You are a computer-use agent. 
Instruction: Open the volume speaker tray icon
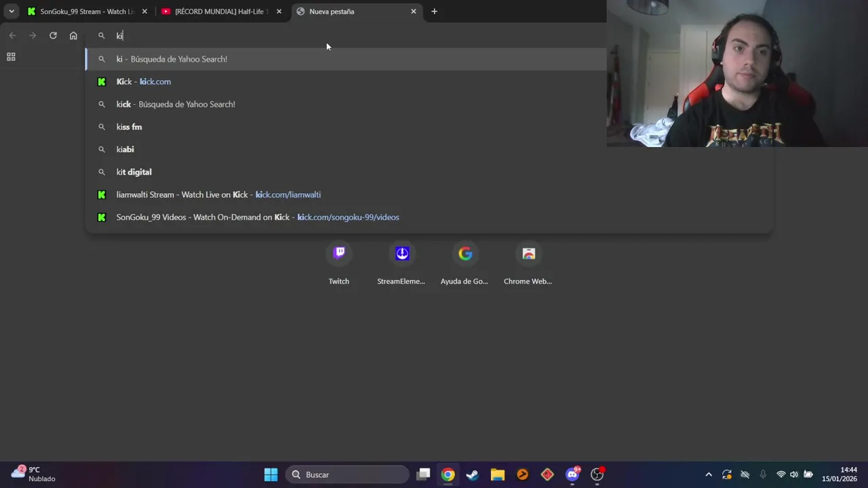(794, 474)
